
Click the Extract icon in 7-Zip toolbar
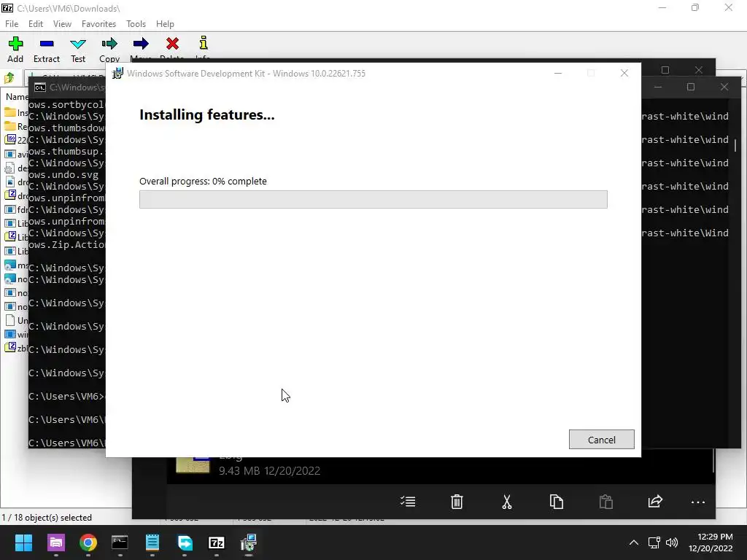click(x=47, y=44)
